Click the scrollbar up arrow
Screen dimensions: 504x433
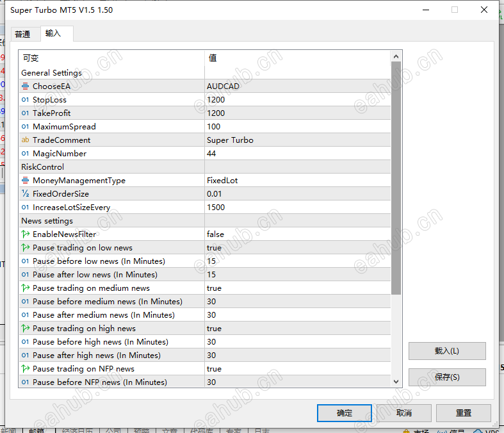click(x=396, y=56)
